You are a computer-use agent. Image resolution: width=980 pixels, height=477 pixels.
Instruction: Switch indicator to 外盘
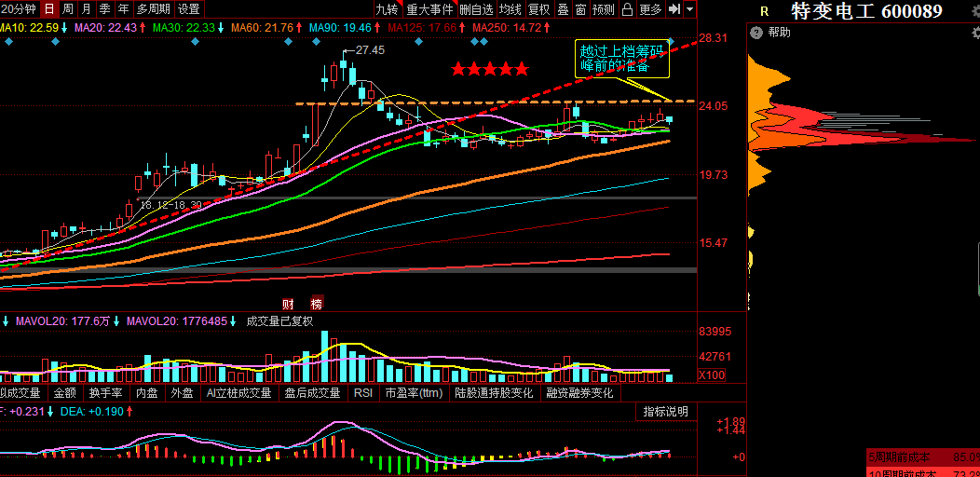pyautogui.click(x=182, y=393)
